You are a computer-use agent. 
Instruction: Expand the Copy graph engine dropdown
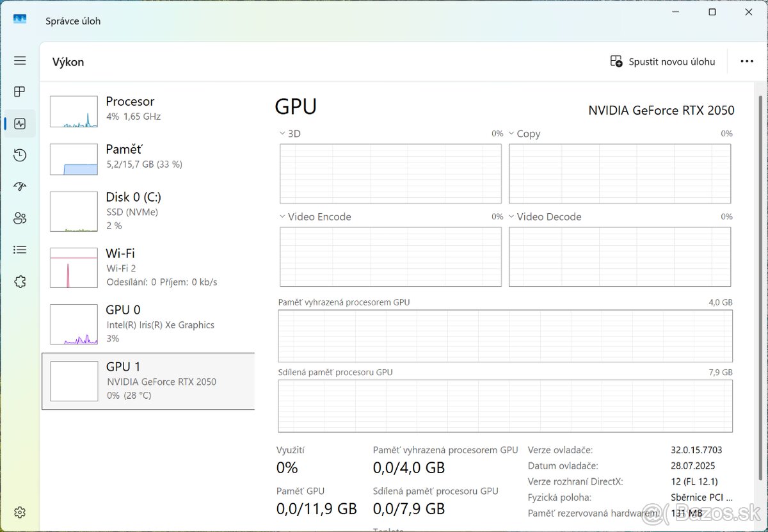coord(512,134)
